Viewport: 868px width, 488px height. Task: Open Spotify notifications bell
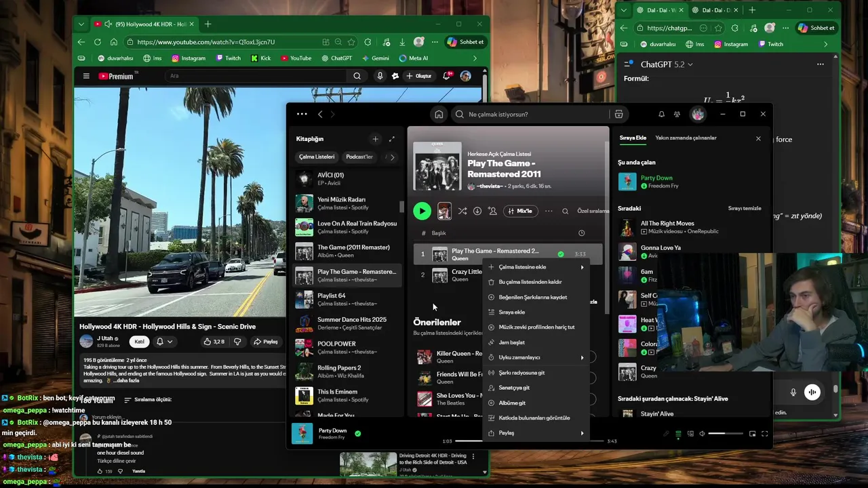[661, 115]
